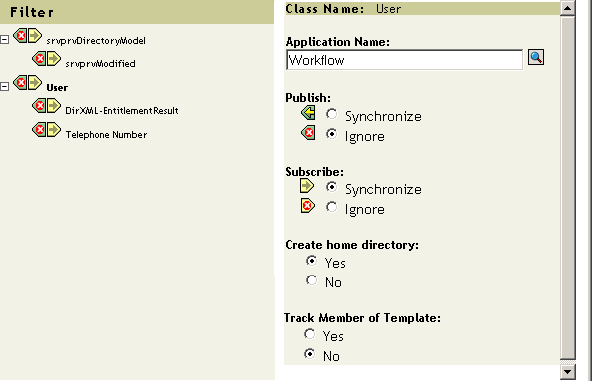Click the scrollbar down arrow
The width and height of the screenshot is (592, 381).
(567, 372)
